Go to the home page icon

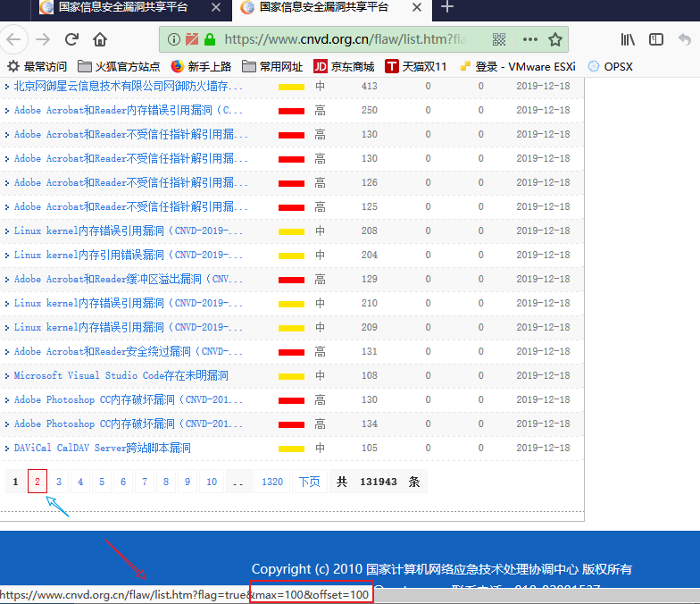pyautogui.click(x=100, y=39)
